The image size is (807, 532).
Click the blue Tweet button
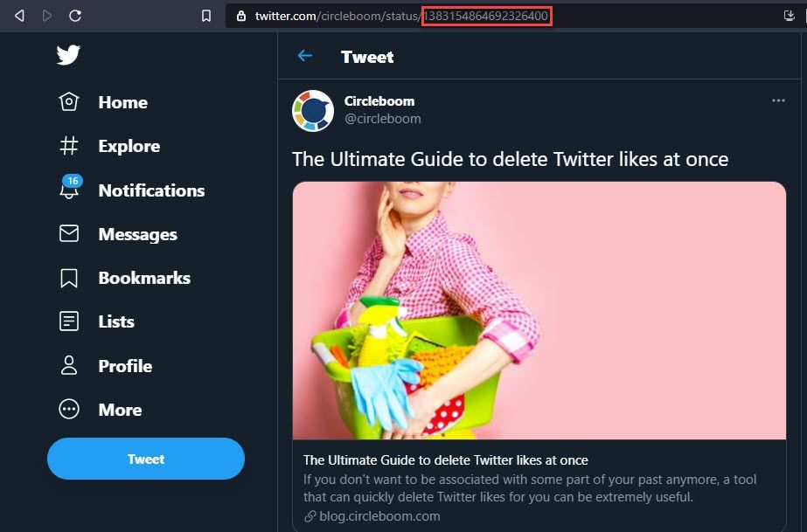145,459
